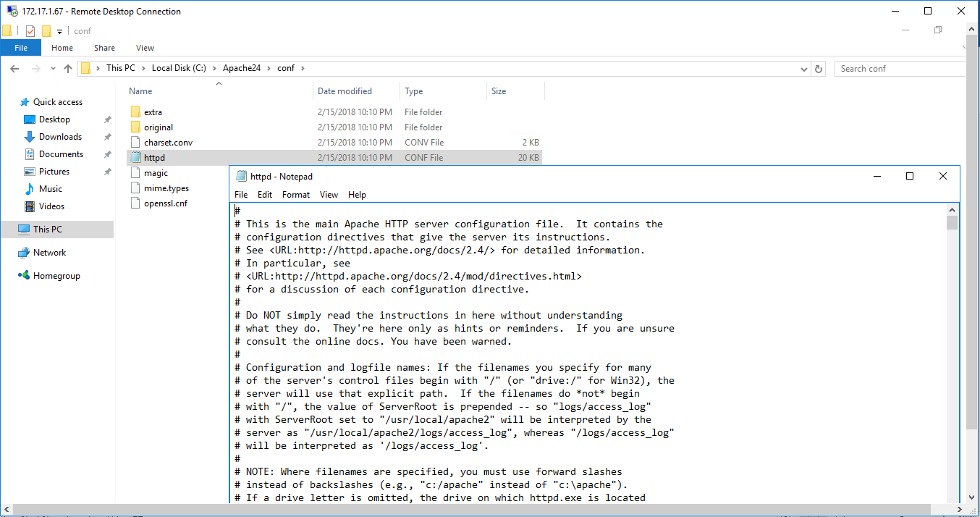Open Notepad's Format menu
Screen dimensions: 980x517
(296, 195)
